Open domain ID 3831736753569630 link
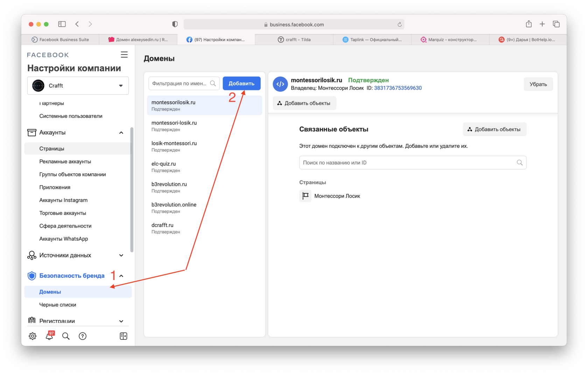This screenshot has height=374, width=588. [x=398, y=88]
